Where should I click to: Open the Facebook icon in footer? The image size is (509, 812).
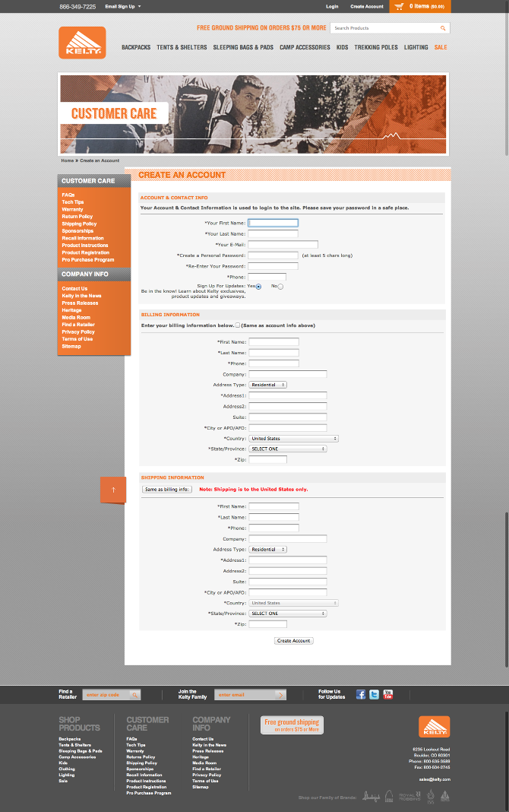(x=361, y=694)
